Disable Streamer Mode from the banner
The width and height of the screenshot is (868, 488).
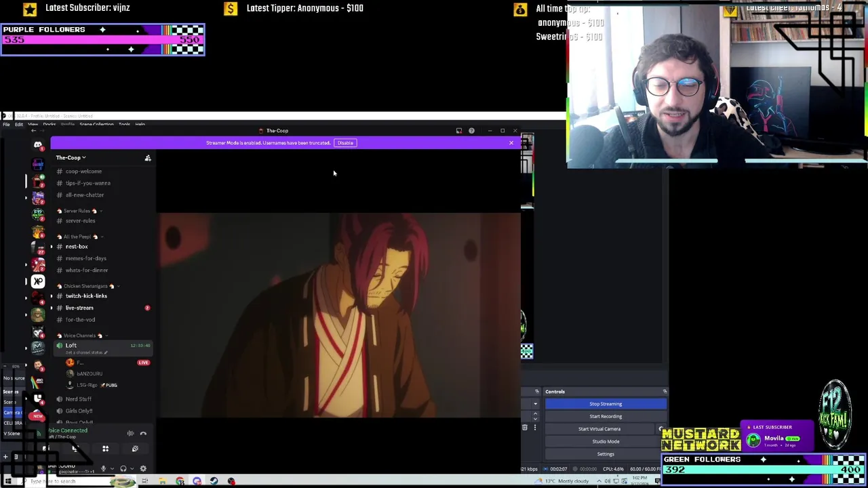[x=345, y=143]
